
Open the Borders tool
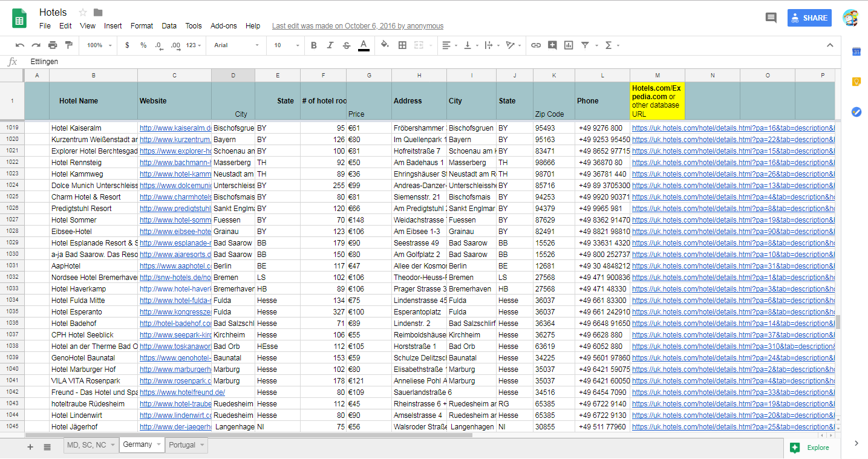[x=402, y=45]
